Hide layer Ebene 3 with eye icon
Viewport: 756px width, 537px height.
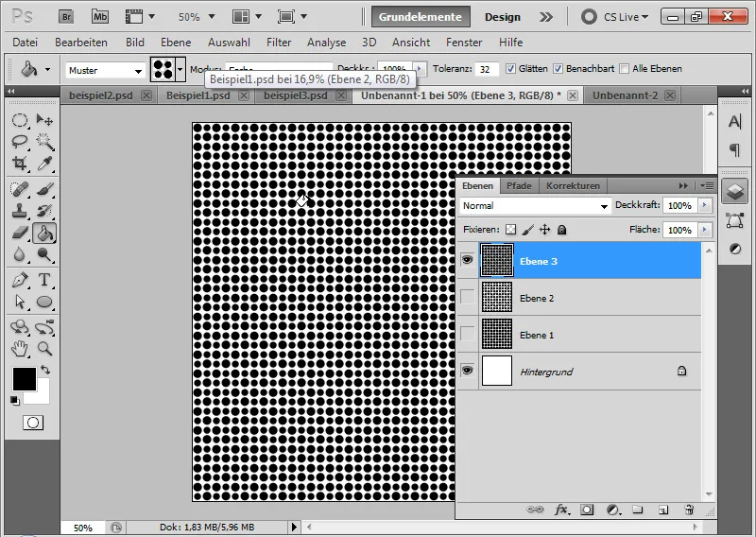[x=467, y=260]
